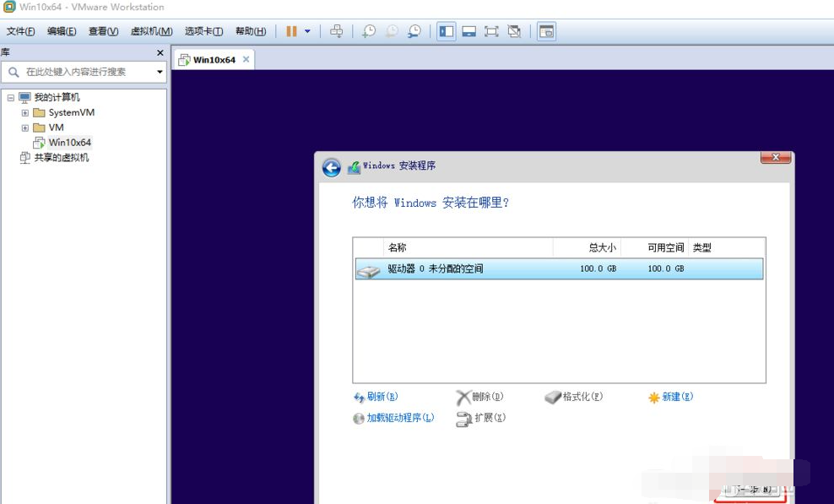This screenshot has height=504, width=834.
Task: Enter full screen mode
Action: pos(490,30)
